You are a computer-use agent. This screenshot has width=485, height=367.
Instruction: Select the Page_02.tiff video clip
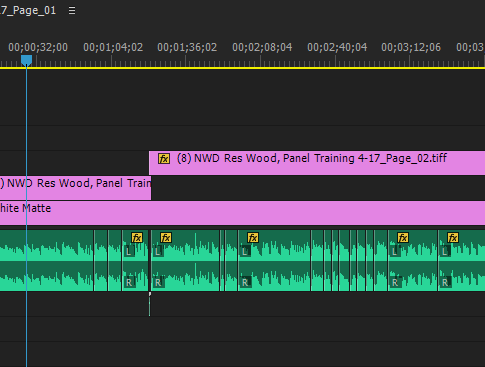tap(317, 163)
